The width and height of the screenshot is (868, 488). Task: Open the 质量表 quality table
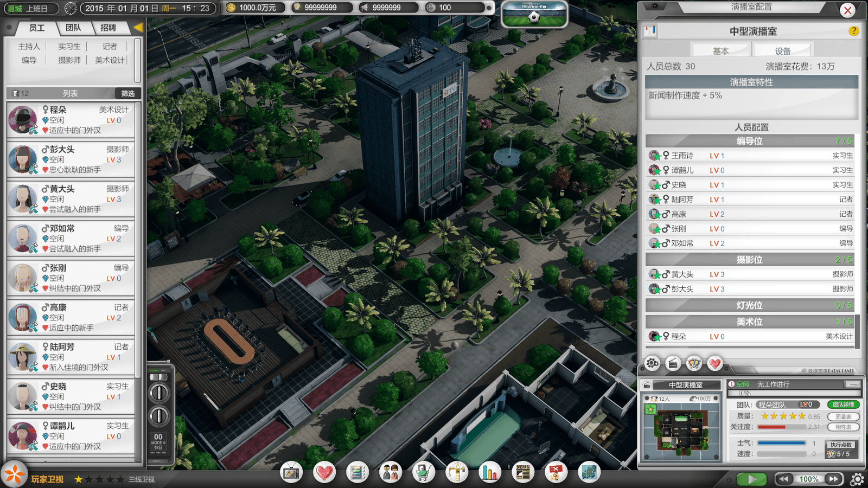(x=843, y=416)
